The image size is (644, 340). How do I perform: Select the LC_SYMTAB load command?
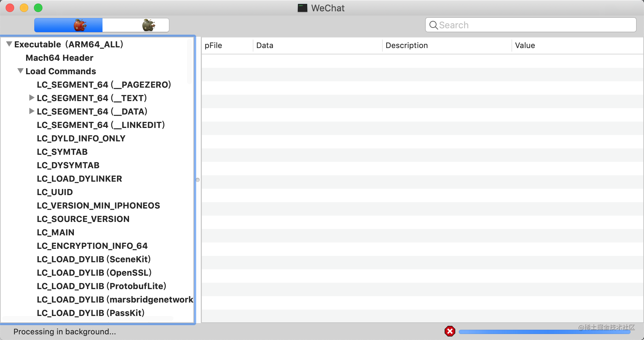(x=62, y=152)
